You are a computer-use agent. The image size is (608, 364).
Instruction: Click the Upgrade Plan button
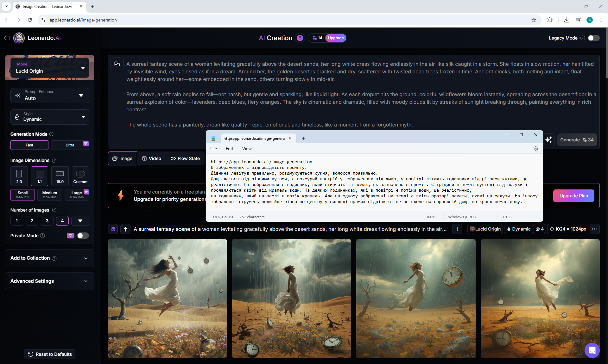point(573,196)
